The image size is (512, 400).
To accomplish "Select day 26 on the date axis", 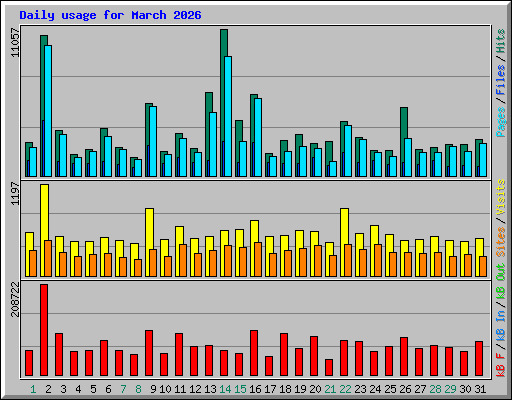I will click(405, 389).
